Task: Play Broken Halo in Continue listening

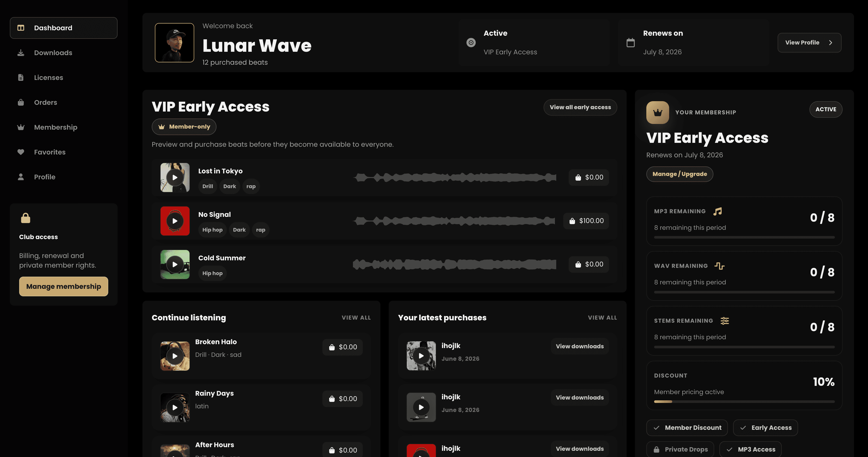Action: click(x=175, y=356)
